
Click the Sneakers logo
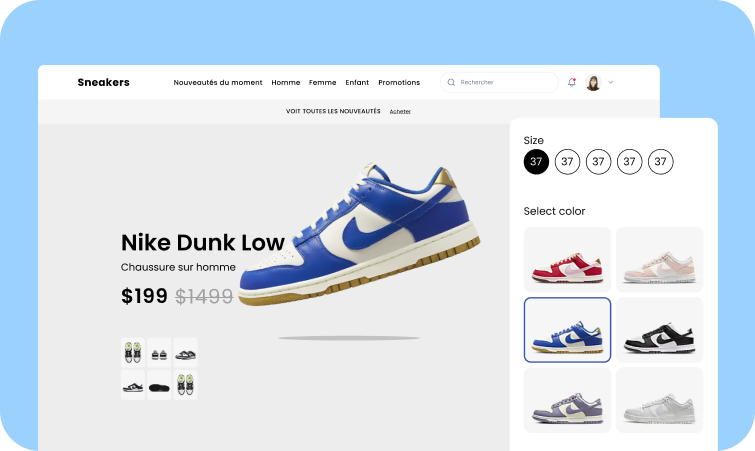104,82
